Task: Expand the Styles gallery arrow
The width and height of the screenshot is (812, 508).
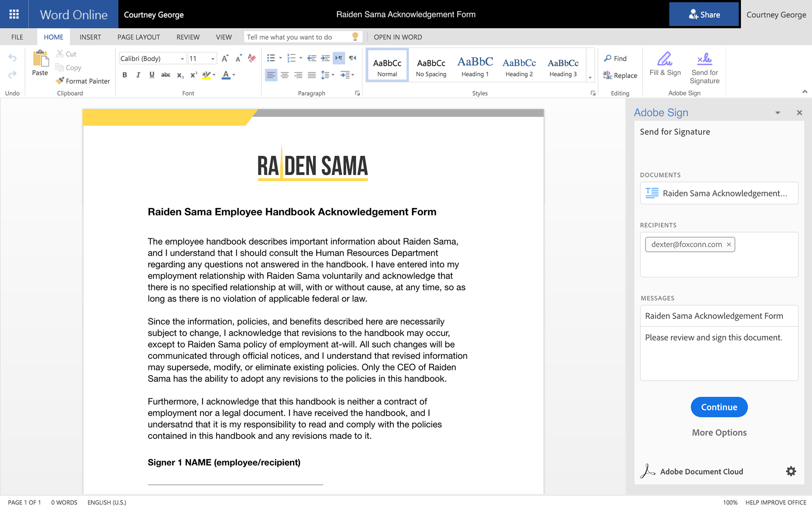Action: coord(590,77)
